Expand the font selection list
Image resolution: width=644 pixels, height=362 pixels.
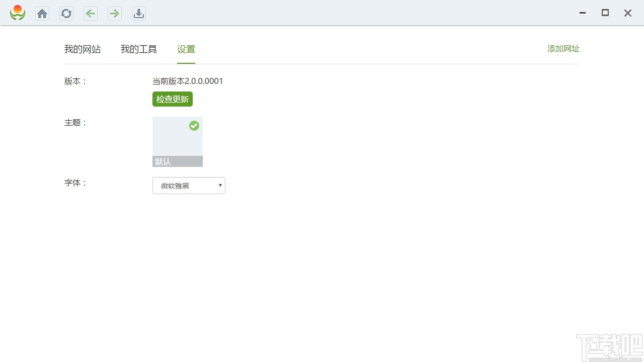(x=220, y=186)
